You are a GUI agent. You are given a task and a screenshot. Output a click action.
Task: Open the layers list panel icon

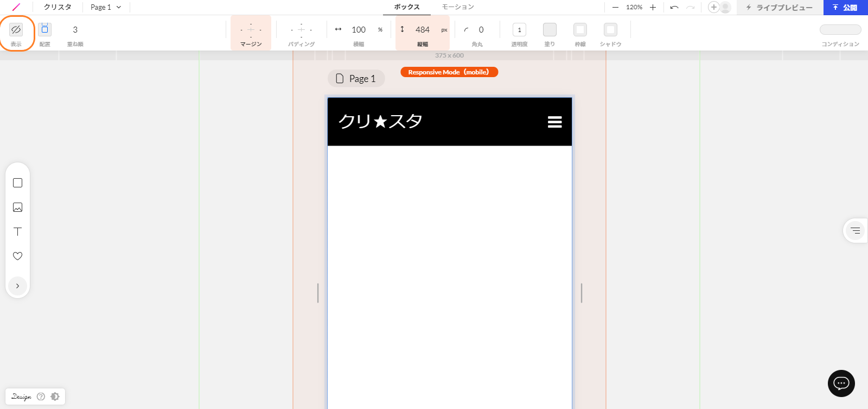tap(856, 230)
